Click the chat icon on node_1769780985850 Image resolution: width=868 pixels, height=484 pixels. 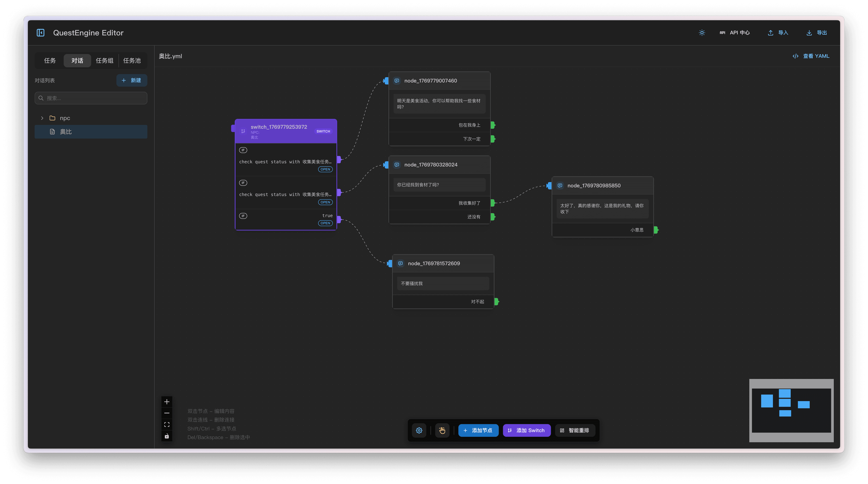click(x=560, y=186)
